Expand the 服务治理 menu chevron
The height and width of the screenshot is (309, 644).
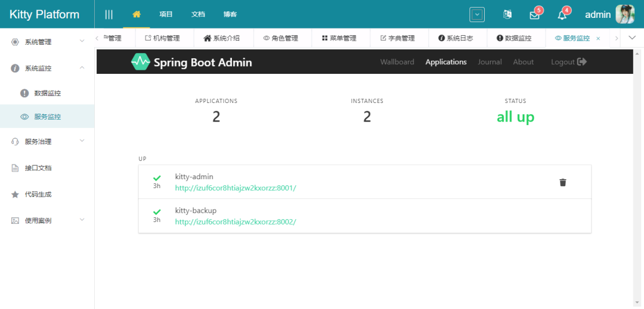coord(82,141)
